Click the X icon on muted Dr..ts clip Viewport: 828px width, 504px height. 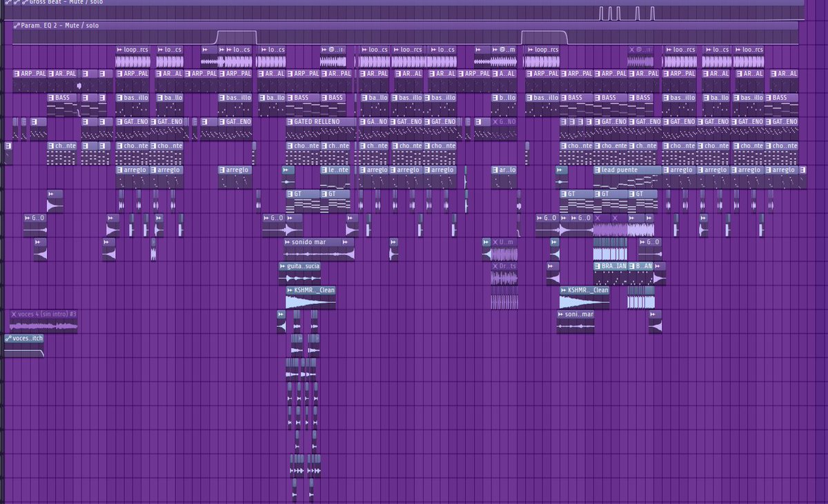(495, 266)
